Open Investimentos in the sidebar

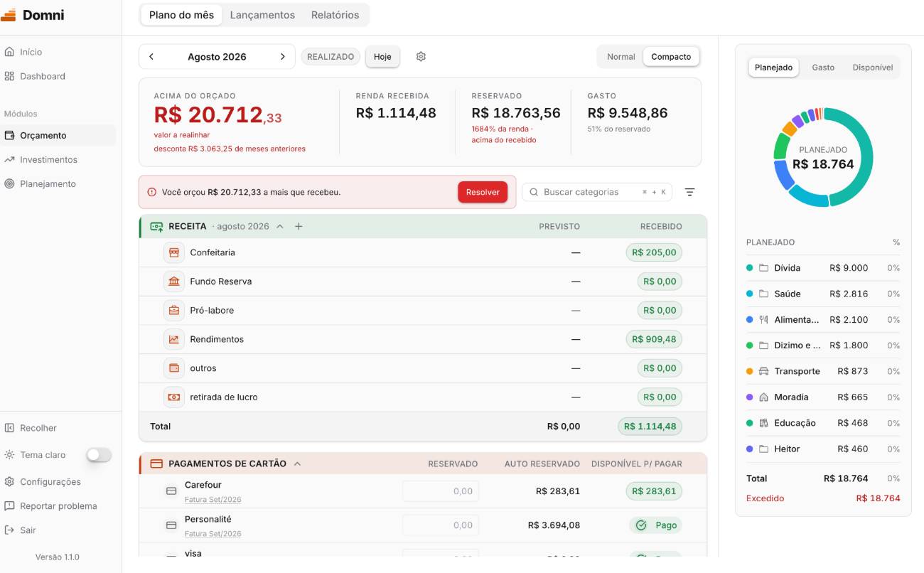(x=48, y=160)
